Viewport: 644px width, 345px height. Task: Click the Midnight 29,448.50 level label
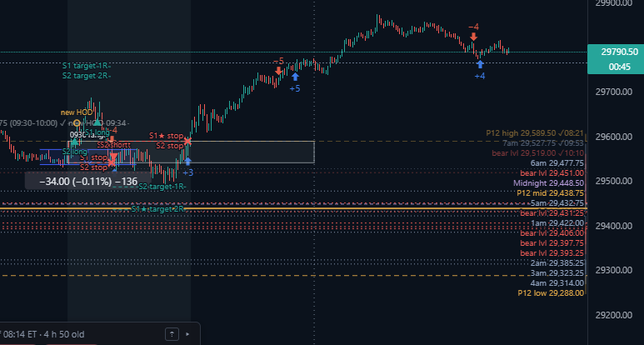pyautogui.click(x=548, y=182)
